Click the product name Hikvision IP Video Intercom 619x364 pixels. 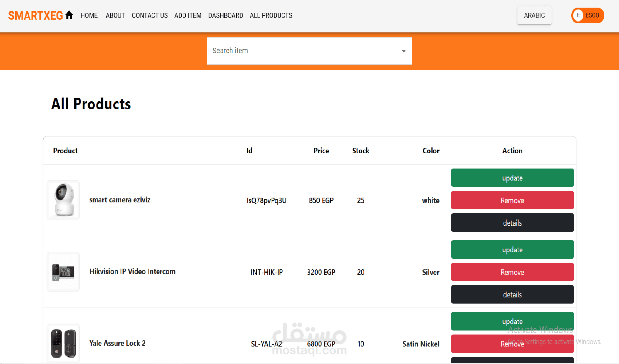[x=133, y=272]
